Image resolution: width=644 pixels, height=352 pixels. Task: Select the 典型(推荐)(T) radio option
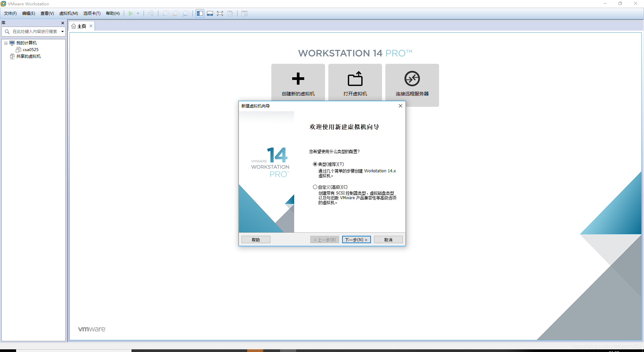(315, 164)
